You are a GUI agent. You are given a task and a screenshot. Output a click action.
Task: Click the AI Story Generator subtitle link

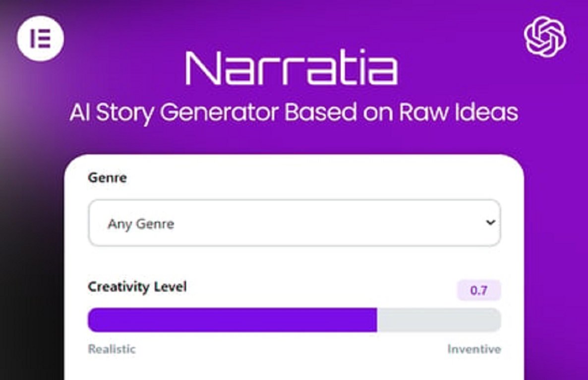[x=294, y=113]
